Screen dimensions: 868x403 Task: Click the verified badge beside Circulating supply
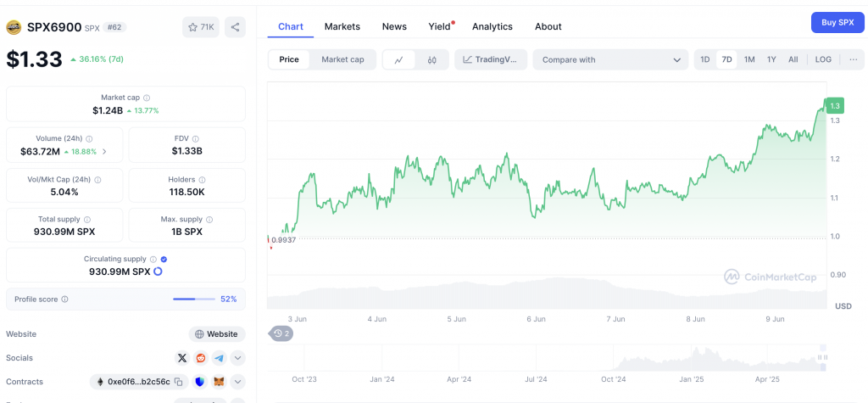point(164,259)
